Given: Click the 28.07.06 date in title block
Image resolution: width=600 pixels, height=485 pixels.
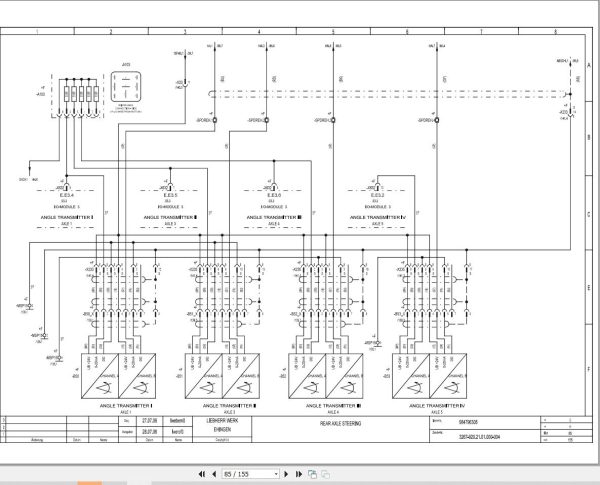Looking at the screenshot, I should click(150, 431).
